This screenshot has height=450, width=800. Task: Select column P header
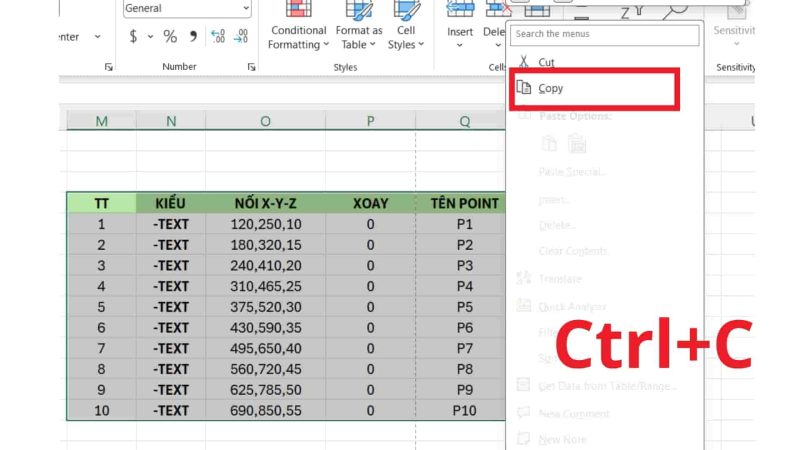click(370, 121)
